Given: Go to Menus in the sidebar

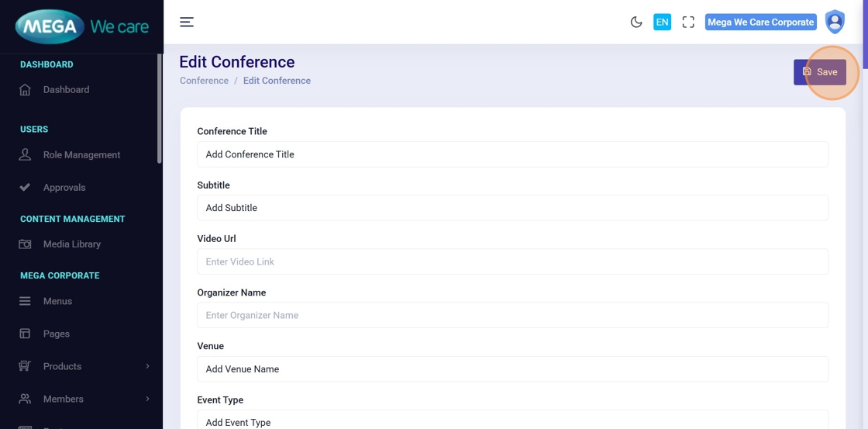Looking at the screenshot, I should click(x=57, y=301).
